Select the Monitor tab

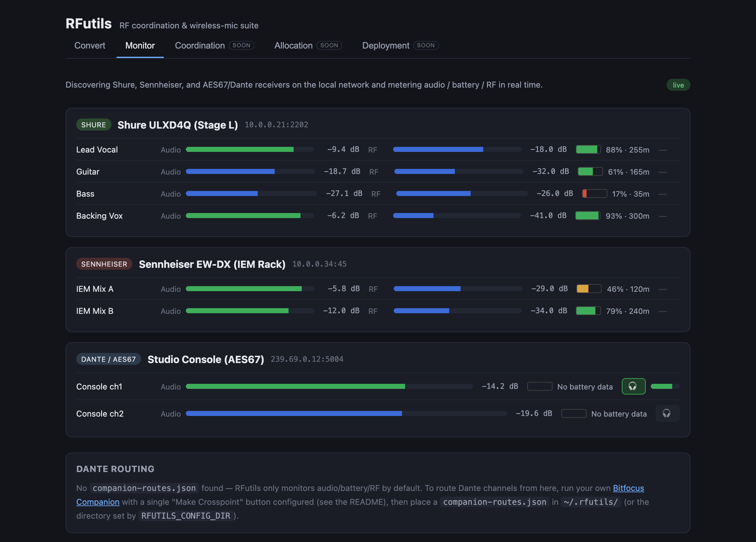140,45
